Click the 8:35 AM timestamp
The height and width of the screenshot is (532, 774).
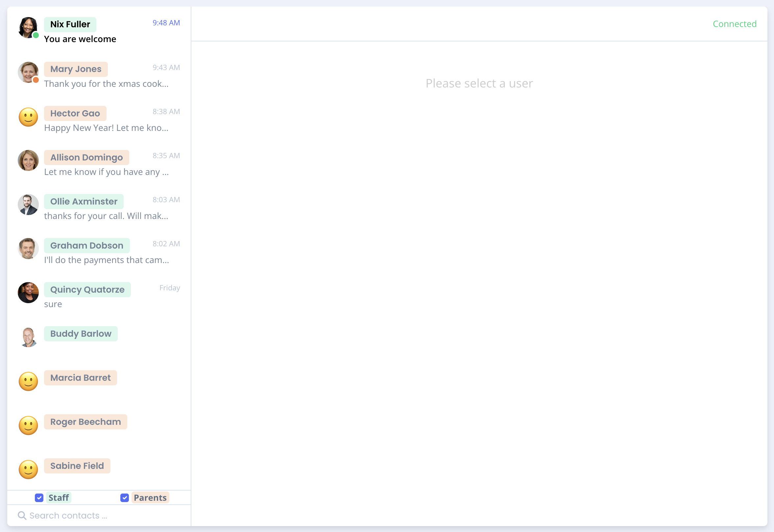tap(166, 156)
